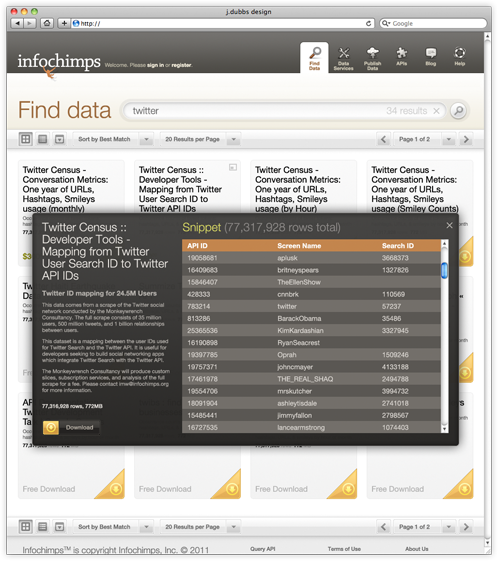Image resolution: width=498 pixels, height=561 pixels.
Task: Select top list view icon
Action: click(x=43, y=139)
